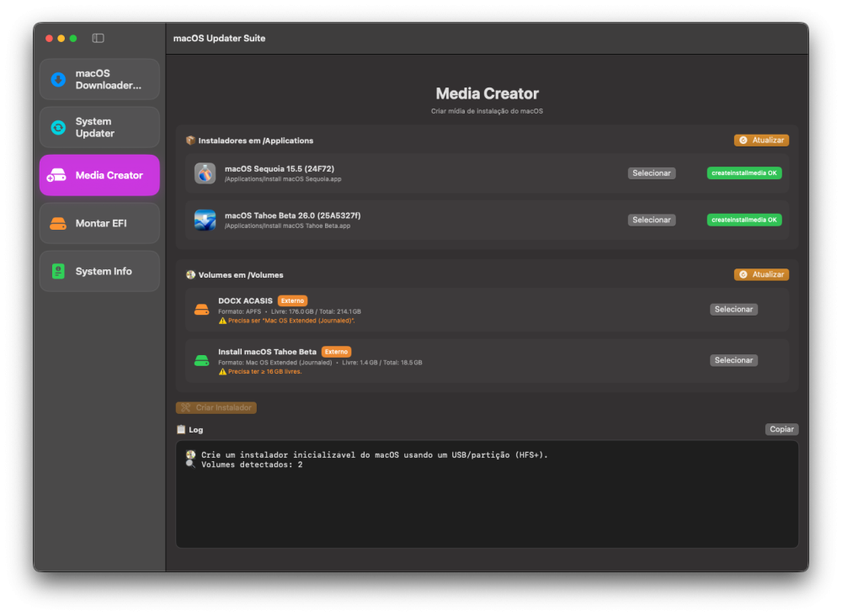
Task: Click the 'Criar mídia de instalação do macOS' subtitle
Action: pyautogui.click(x=487, y=112)
